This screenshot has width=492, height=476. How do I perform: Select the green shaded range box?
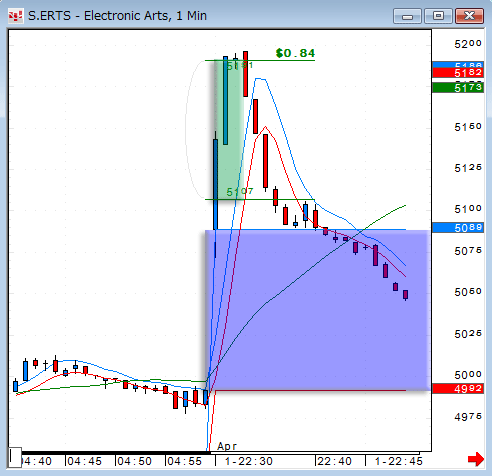coord(228,130)
